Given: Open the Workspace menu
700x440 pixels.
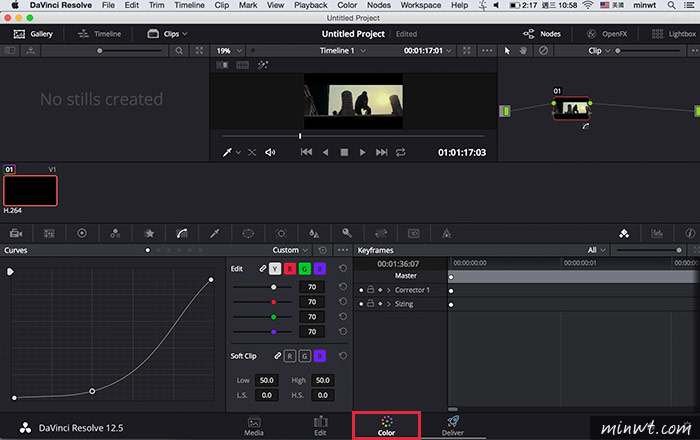Looking at the screenshot, I should coord(421,5).
